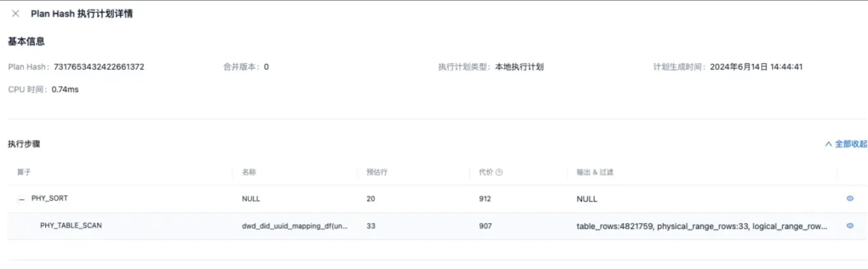Click the truncated table_rows output text
Screen dimensions: 868x269
tap(702, 226)
